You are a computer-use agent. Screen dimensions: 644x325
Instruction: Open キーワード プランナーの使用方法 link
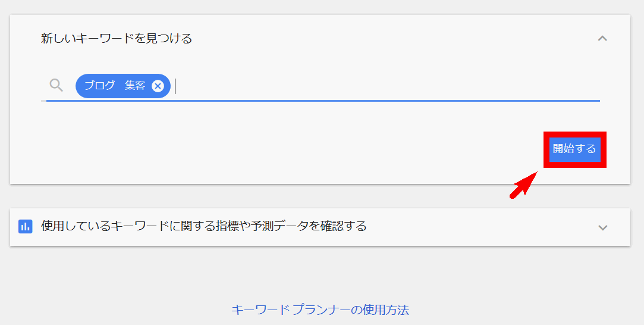click(x=320, y=310)
